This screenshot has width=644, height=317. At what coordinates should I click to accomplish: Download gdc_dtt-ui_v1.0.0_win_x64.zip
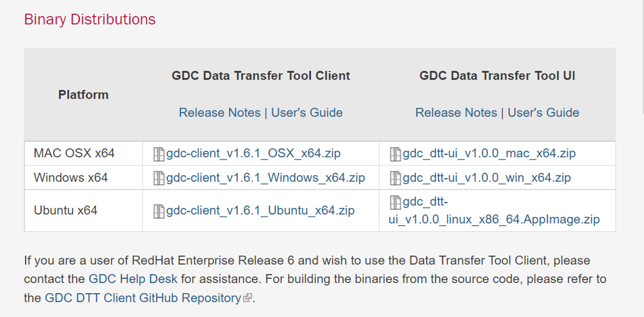(487, 178)
